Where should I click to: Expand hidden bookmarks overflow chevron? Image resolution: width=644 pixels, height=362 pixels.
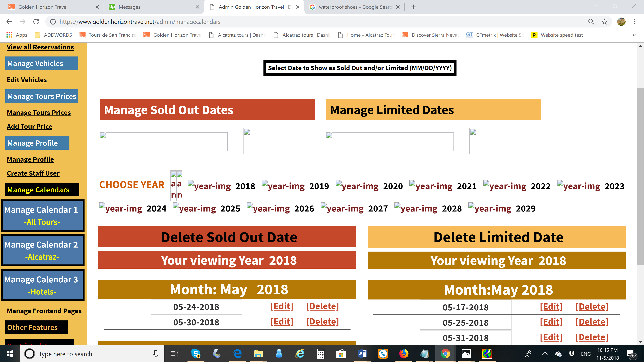click(x=634, y=35)
